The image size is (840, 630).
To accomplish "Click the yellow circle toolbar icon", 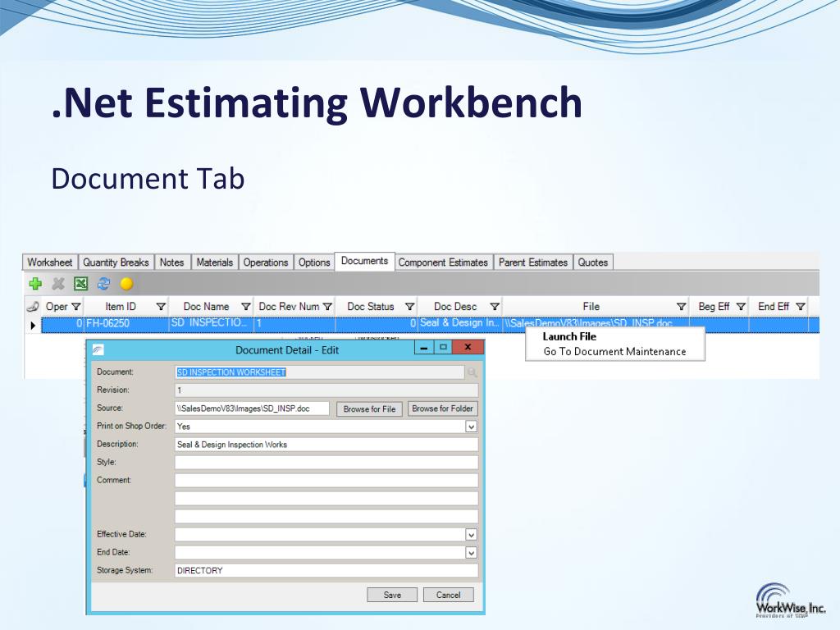I will coord(126,283).
